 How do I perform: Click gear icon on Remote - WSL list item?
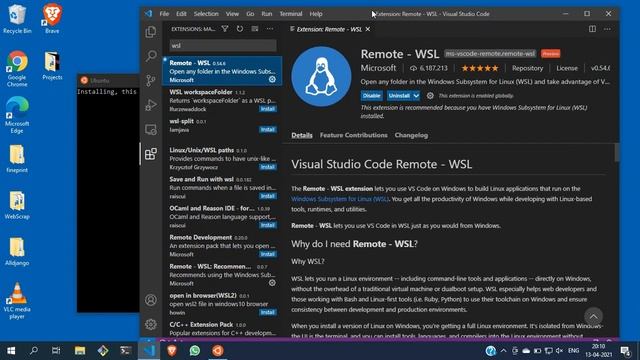[x=272, y=80]
